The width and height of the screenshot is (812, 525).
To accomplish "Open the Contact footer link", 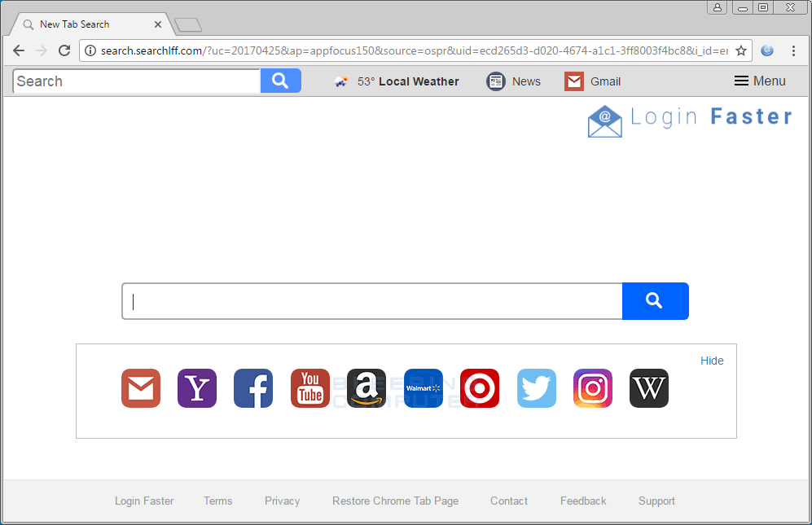I will tap(509, 501).
